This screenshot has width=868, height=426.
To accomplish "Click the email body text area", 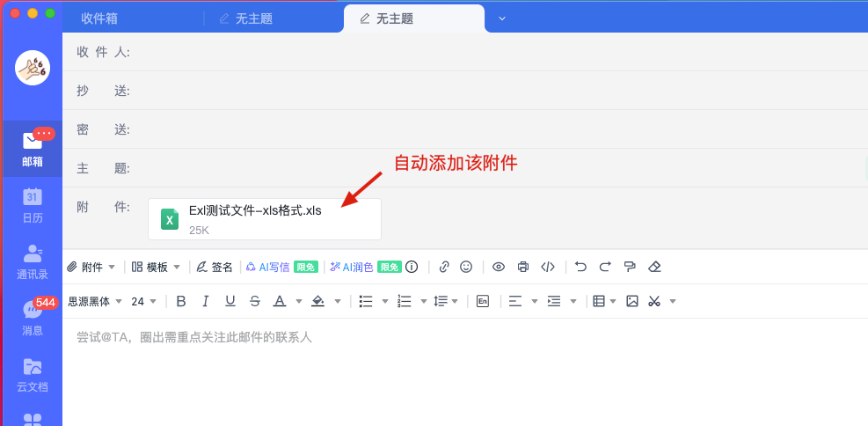I will click(x=465, y=372).
